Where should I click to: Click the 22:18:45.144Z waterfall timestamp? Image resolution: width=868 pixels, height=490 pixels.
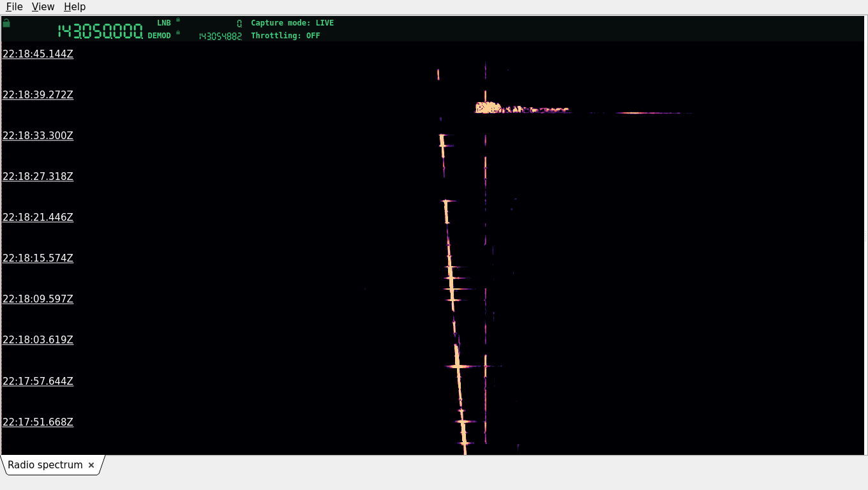coord(38,54)
